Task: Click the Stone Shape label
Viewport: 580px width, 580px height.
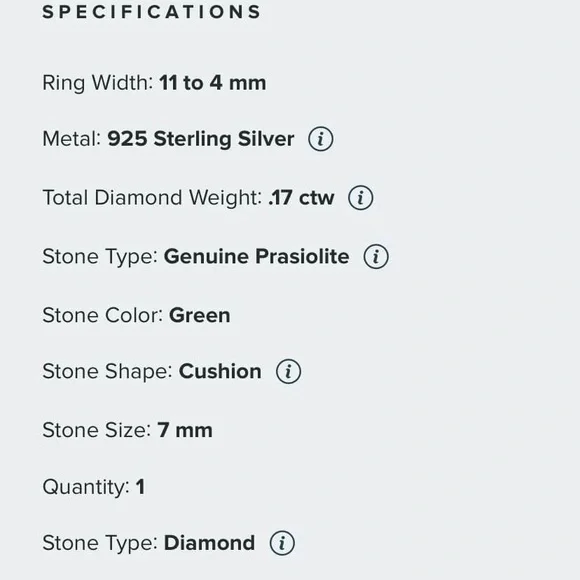Action: pos(108,372)
